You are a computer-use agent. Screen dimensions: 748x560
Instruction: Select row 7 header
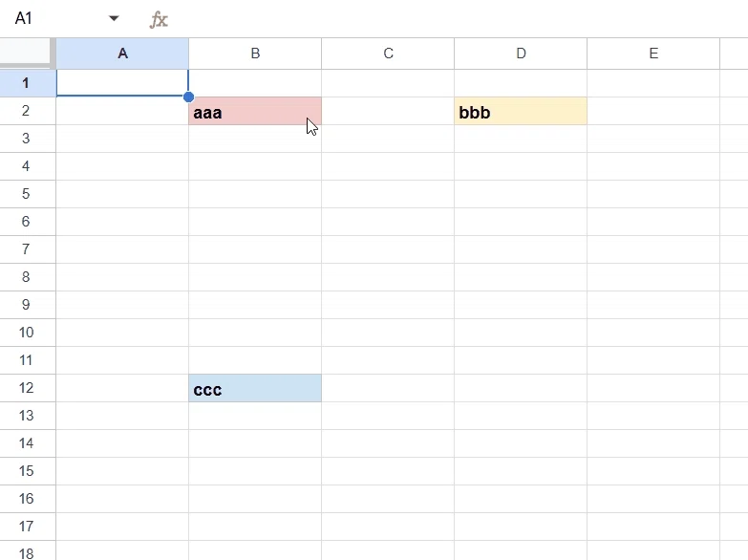coord(27,249)
